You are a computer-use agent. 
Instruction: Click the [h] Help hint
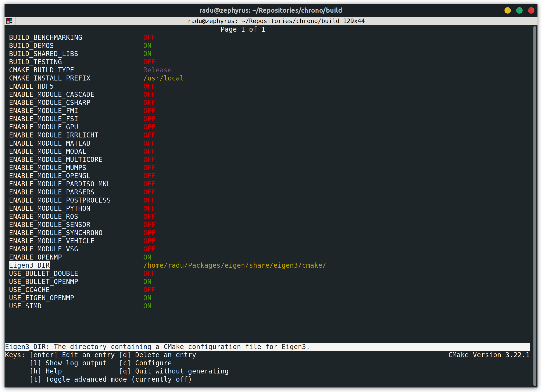pyautogui.click(x=46, y=371)
